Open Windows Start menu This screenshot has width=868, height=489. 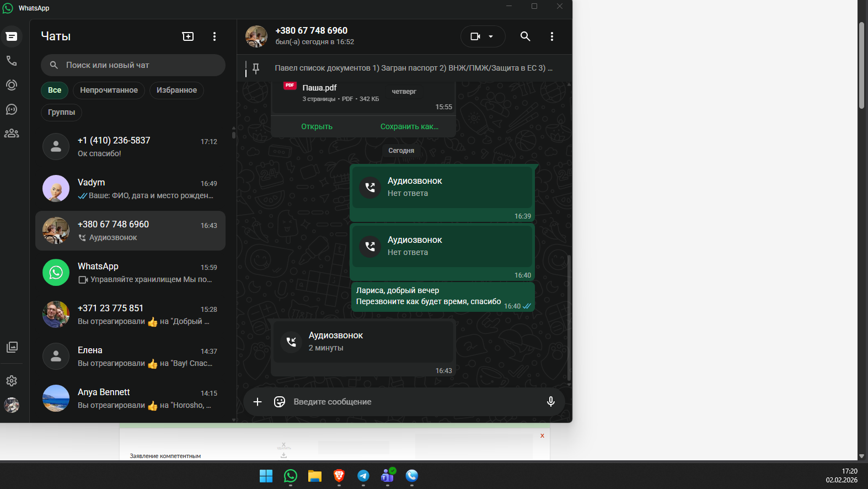(x=266, y=476)
